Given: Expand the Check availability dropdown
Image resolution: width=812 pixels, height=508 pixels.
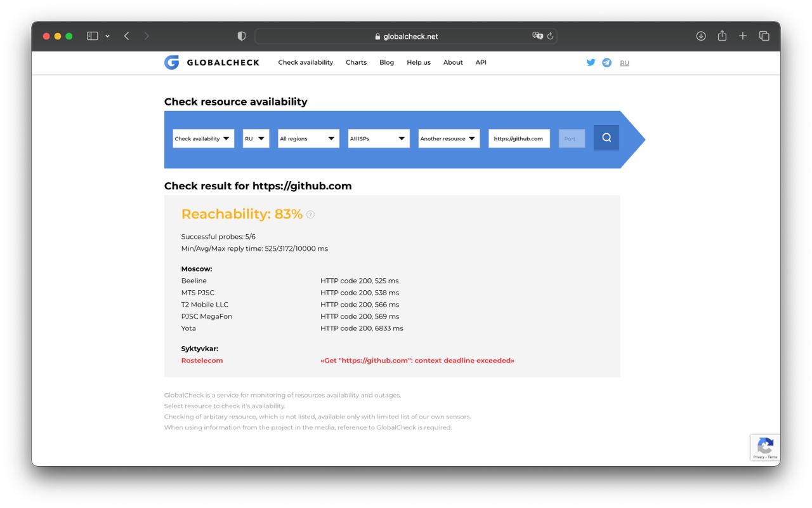Looking at the screenshot, I should (x=203, y=138).
